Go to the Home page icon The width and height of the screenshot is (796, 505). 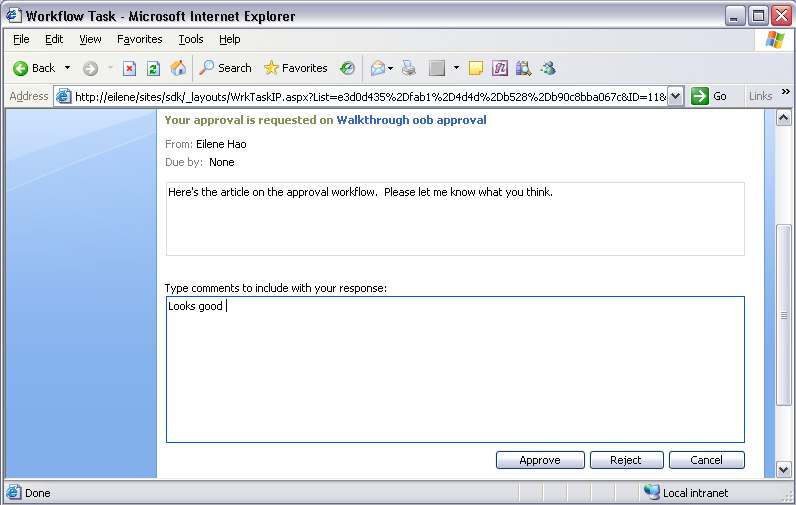178,68
